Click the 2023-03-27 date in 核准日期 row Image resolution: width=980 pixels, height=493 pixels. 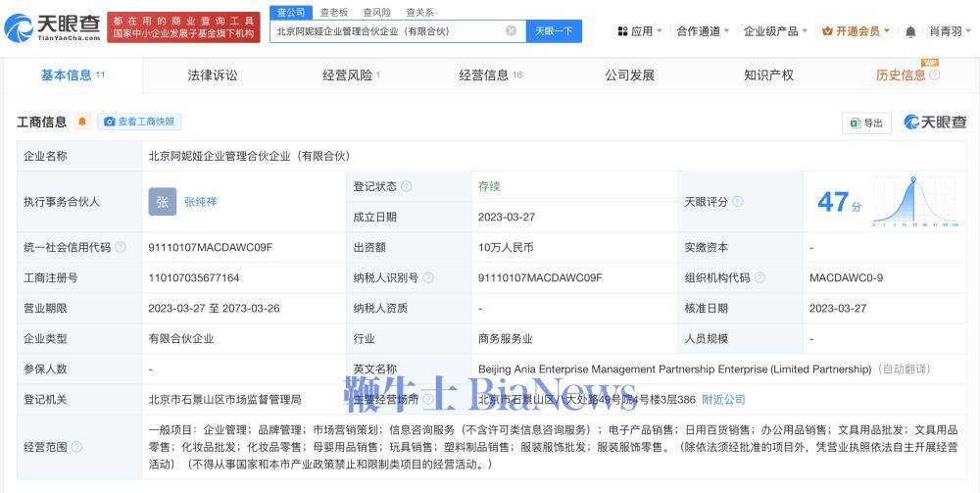click(x=838, y=309)
